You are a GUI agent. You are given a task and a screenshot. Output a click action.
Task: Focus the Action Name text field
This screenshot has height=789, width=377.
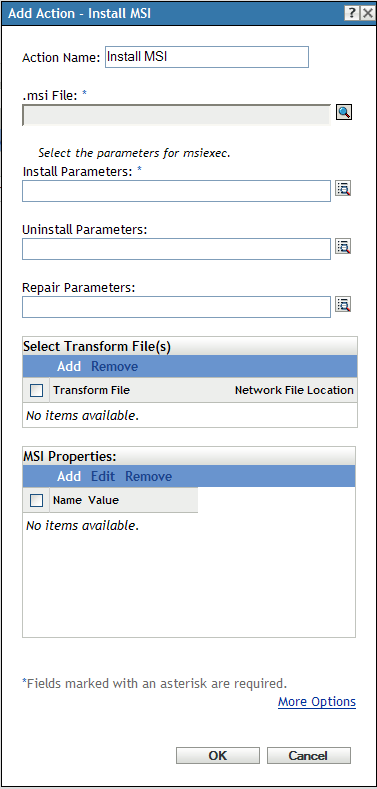pos(207,57)
